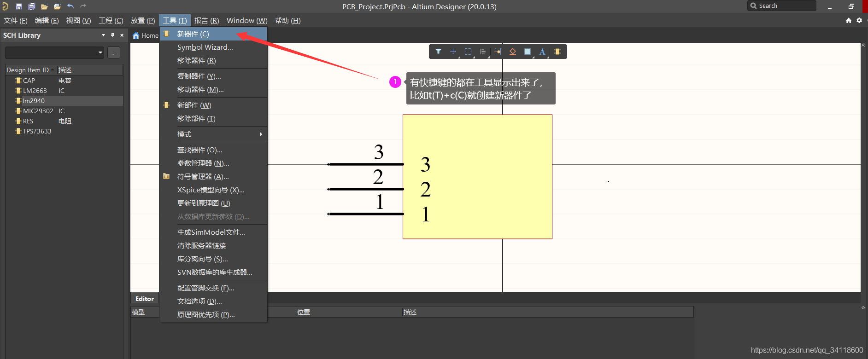Open the 视图 (V) menu
Screen dimensions: 868x359
pyautogui.click(x=79, y=21)
